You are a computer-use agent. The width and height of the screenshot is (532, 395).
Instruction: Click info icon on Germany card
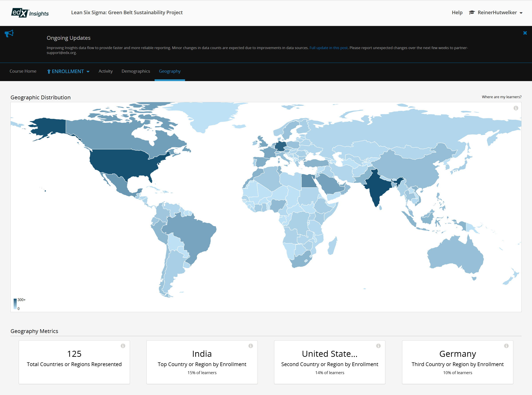coord(506,346)
